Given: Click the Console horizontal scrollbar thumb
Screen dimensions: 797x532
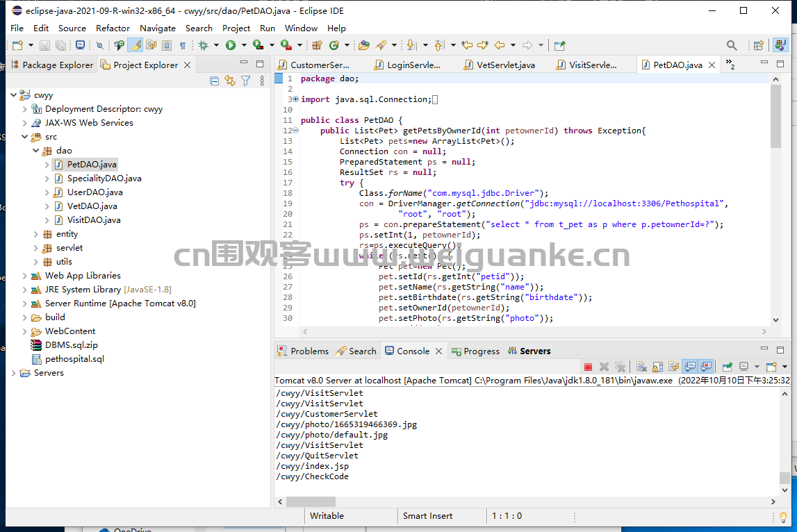Looking at the screenshot, I should (x=310, y=501).
